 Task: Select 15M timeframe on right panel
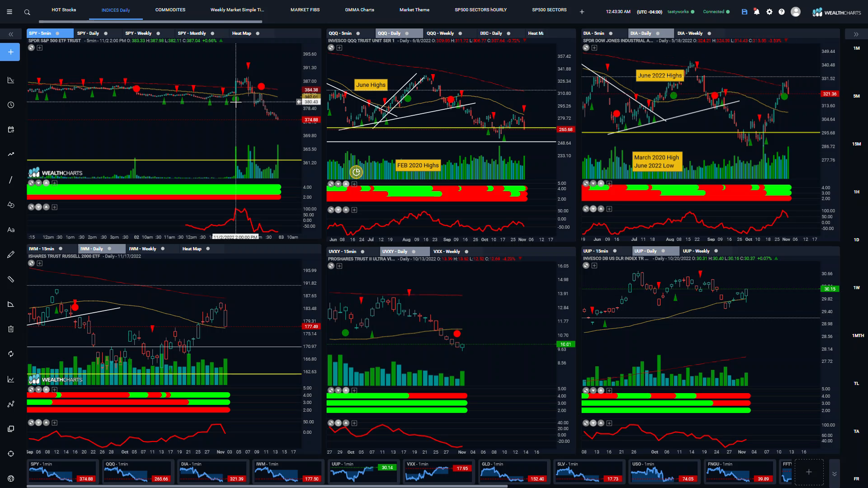pos(856,144)
